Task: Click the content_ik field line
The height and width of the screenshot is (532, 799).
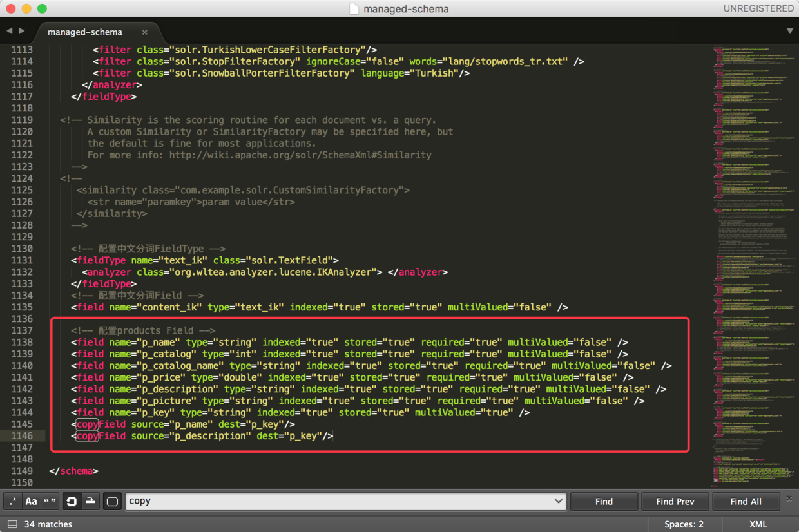Action: pos(320,307)
